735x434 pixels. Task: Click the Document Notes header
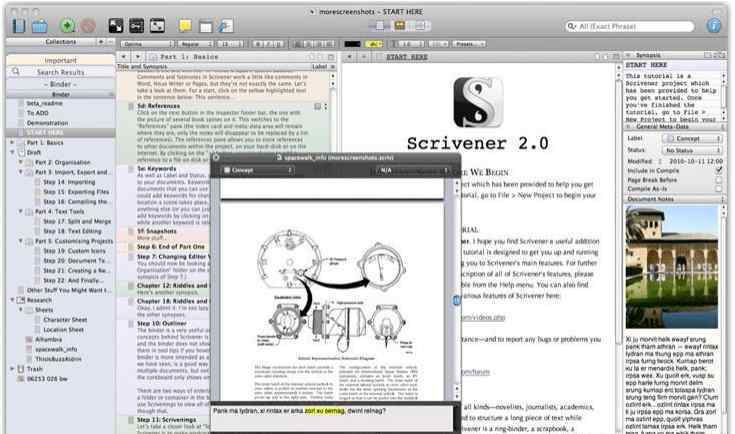(675, 199)
